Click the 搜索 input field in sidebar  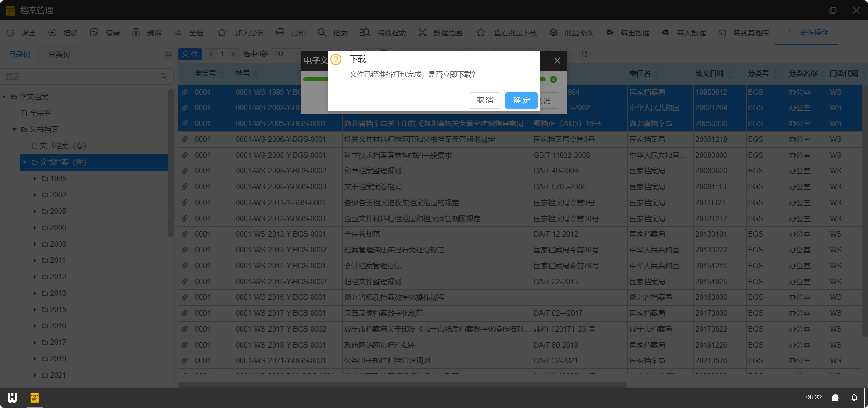82,76
